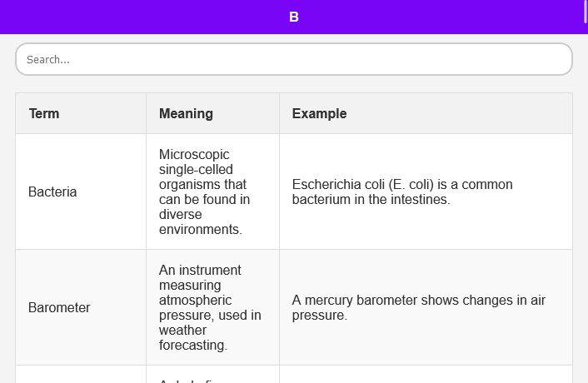The width and height of the screenshot is (588, 383).
Task: Click the Bacteria term cell
Action: pyautogui.click(x=52, y=191)
